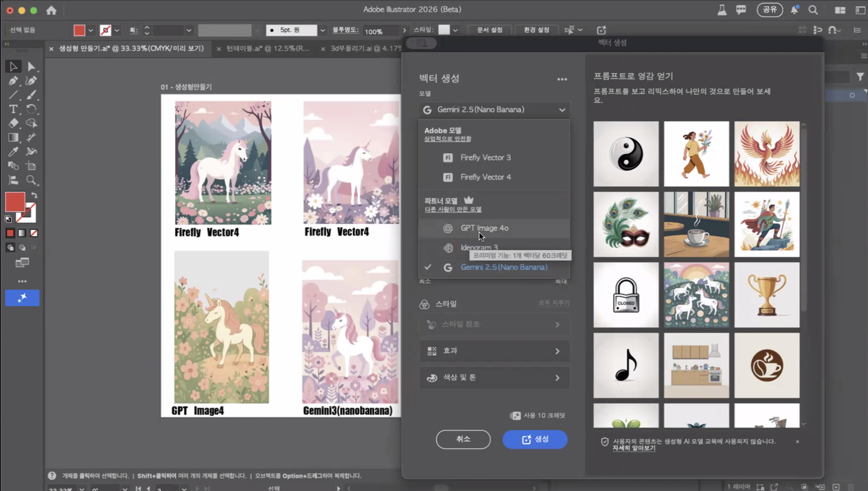Image resolution: width=868 pixels, height=491 pixels.
Task: Click the blue generative AI sparkle button
Action: (22, 298)
